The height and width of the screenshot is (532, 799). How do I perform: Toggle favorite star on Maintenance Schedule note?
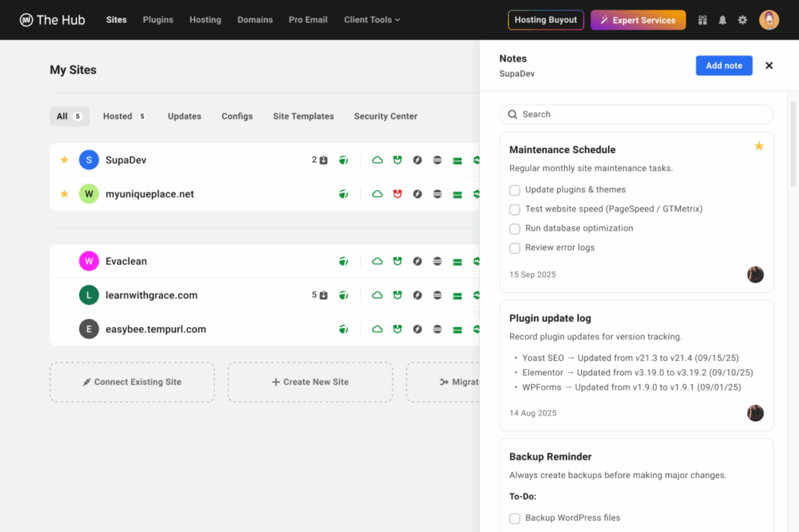759,146
